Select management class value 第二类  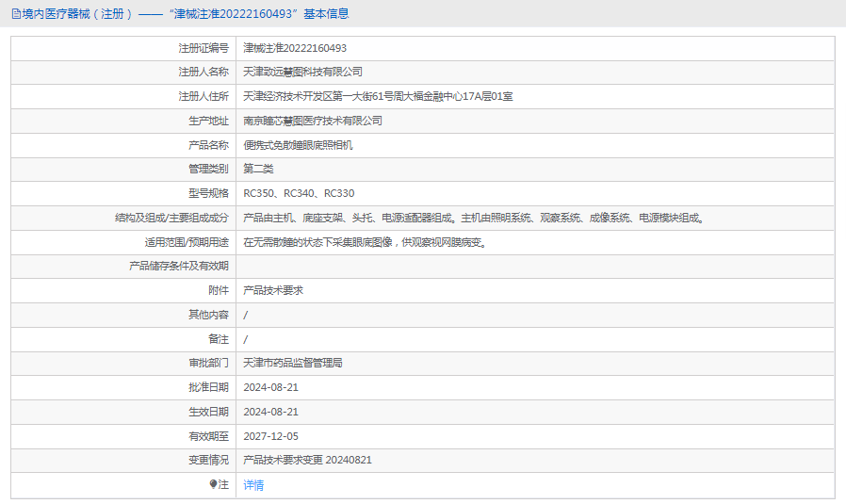click(x=258, y=169)
